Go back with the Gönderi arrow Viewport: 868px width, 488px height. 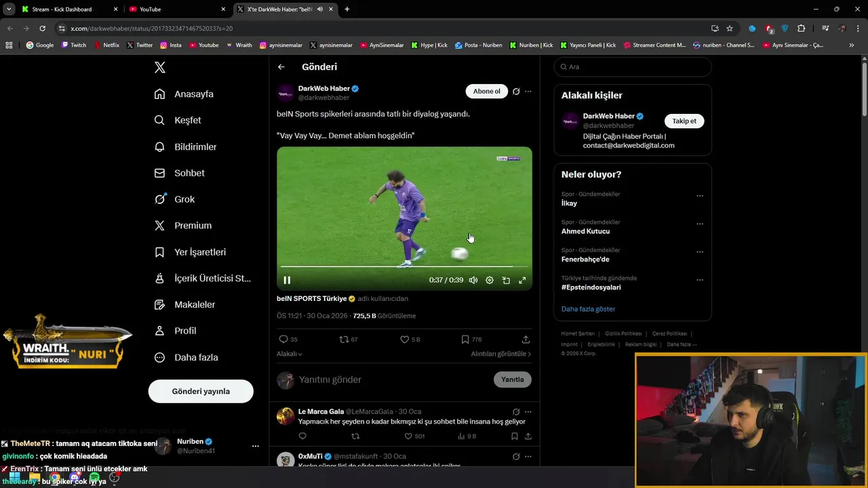point(281,67)
